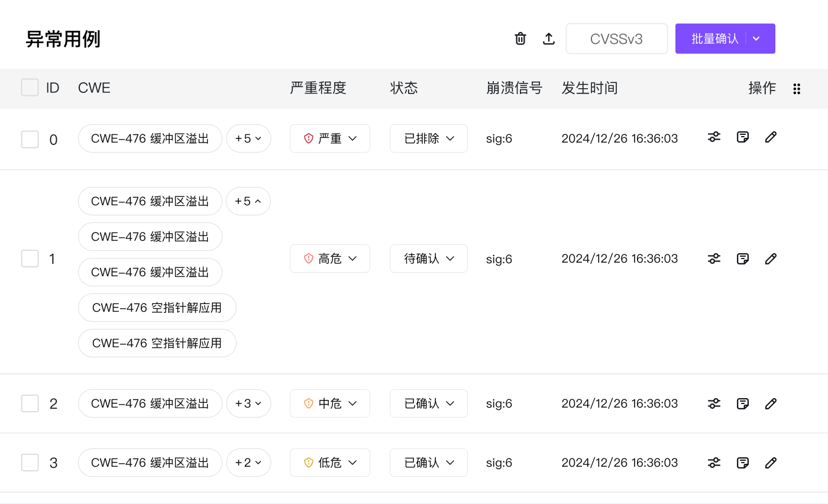Open the 待确认 status dropdown
Screen dimensions: 828x504
(428, 259)
